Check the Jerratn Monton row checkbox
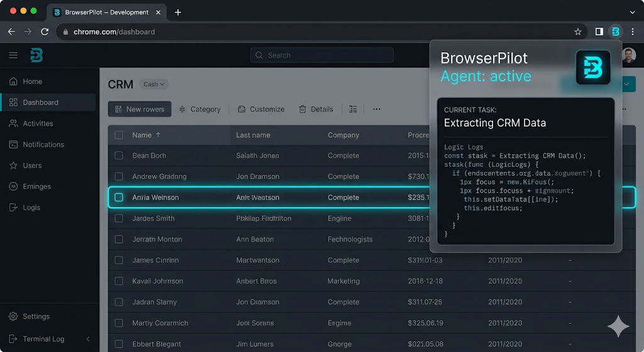The width and height of the screenshot is (644, 352). (119, 239)
